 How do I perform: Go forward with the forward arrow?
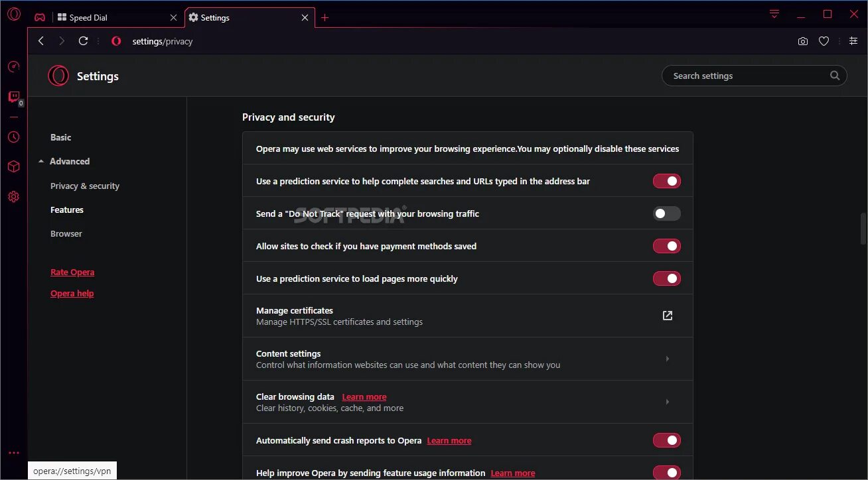click(62, 41)
